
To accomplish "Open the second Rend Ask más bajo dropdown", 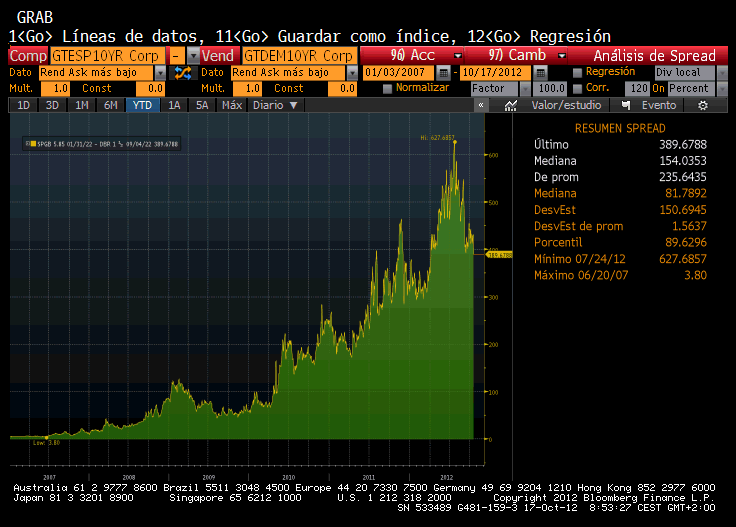I will click(x=352, y=73).
